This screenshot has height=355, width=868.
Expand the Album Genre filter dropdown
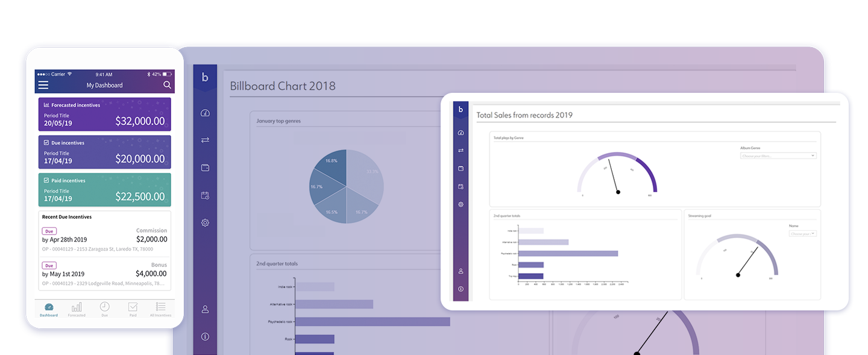pyautogui.click(x=778, y=156)
